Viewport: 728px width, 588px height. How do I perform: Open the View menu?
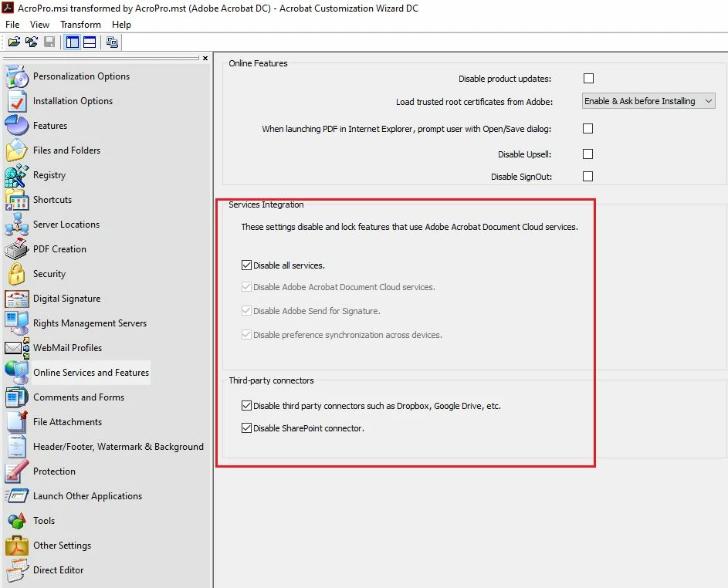pyautogui.click(x=39, y=25)
